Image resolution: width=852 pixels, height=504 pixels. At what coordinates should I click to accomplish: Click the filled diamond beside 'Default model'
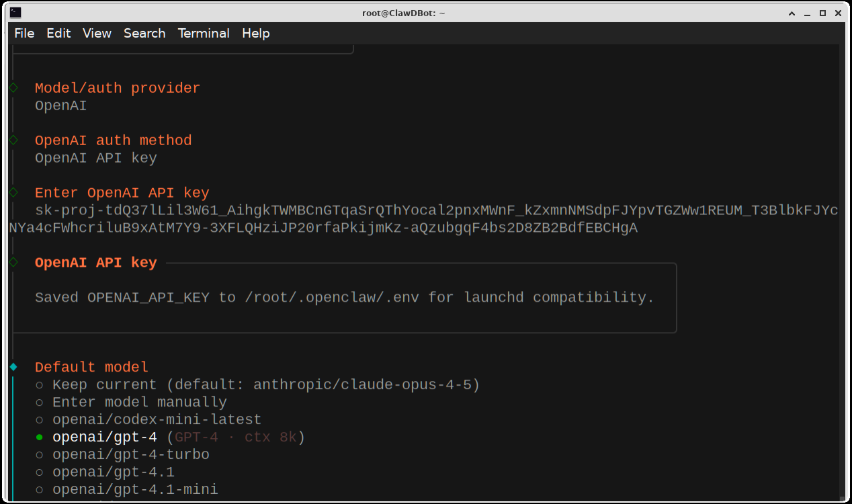[x=13, y=367]
